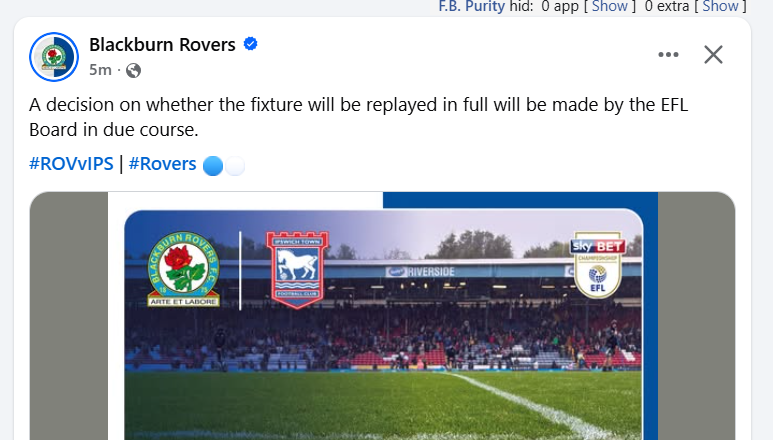The width and height of the screenshot is (773, 440).
Task: Click the public globe privacy icon
Action: 133,70
